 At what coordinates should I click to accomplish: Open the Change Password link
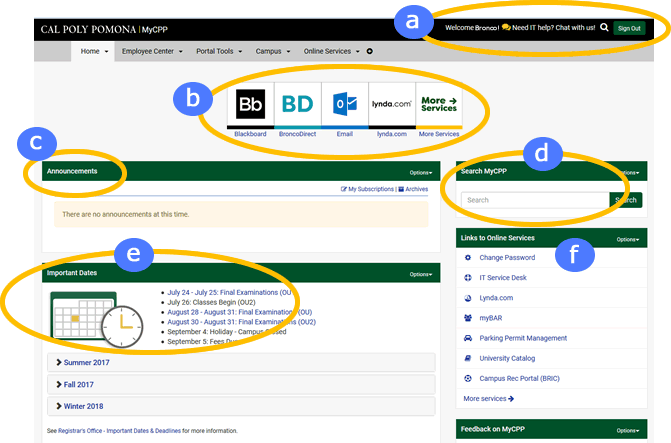coord(507,258)
